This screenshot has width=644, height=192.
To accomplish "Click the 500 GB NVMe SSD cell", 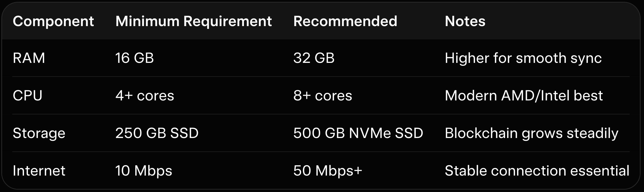I will pos(358,133).
